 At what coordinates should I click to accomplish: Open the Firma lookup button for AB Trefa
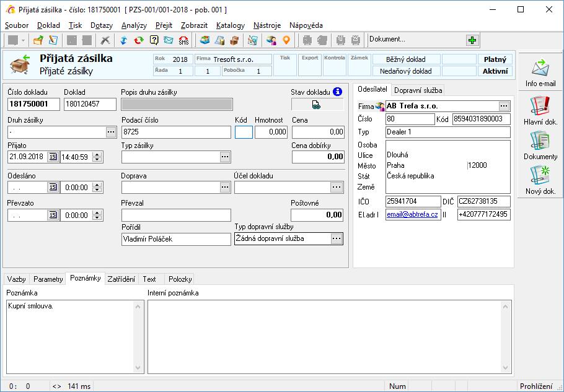coord(504,106)
